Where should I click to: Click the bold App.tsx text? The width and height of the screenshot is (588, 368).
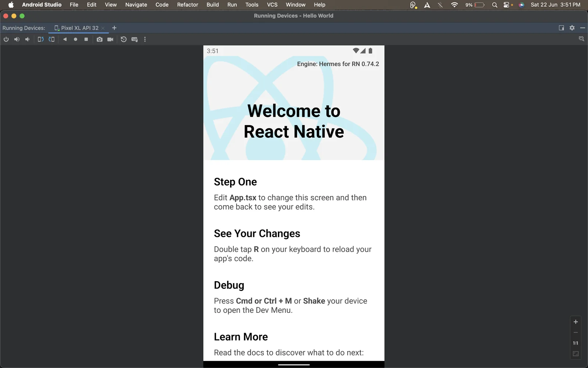[x=243, y=198]
